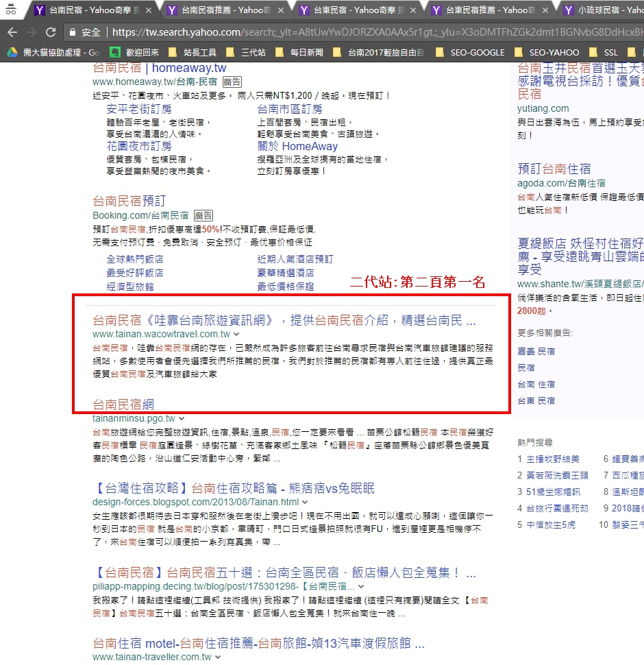This screenshot has height=665, width=644.
Task: Open the 台南市區訂房 sublink
Action: click(290, 110)
